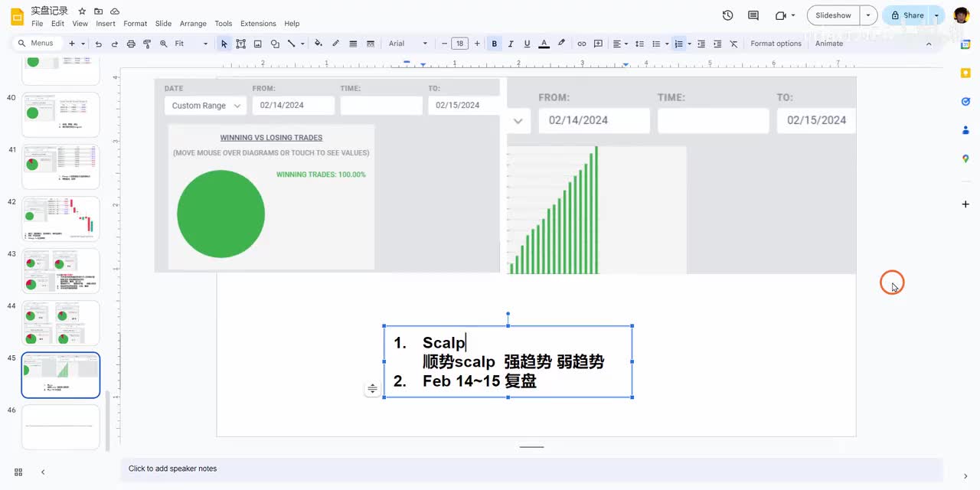Image resolution: width=980 pixels, height=490 pixels.
Task: Click the Border color pencil icon
Action: [x=335, y=44]
